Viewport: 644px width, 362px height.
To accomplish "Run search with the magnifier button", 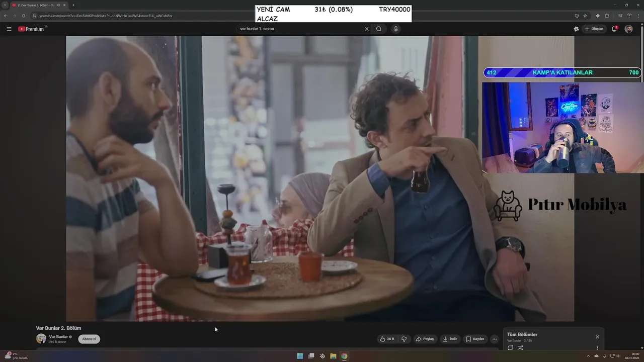I will pyautogui.click(x=379, y=29).
